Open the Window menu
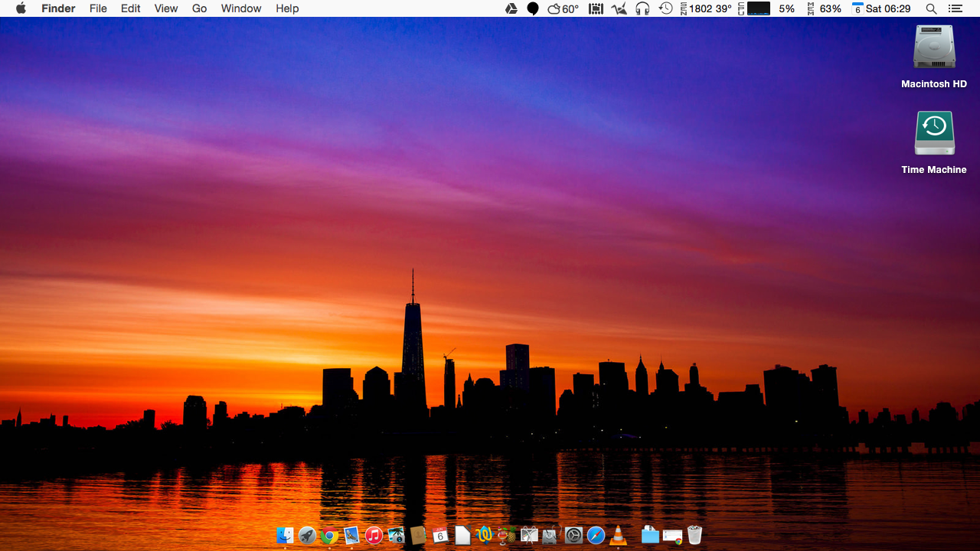 click(x=241, y=8)
